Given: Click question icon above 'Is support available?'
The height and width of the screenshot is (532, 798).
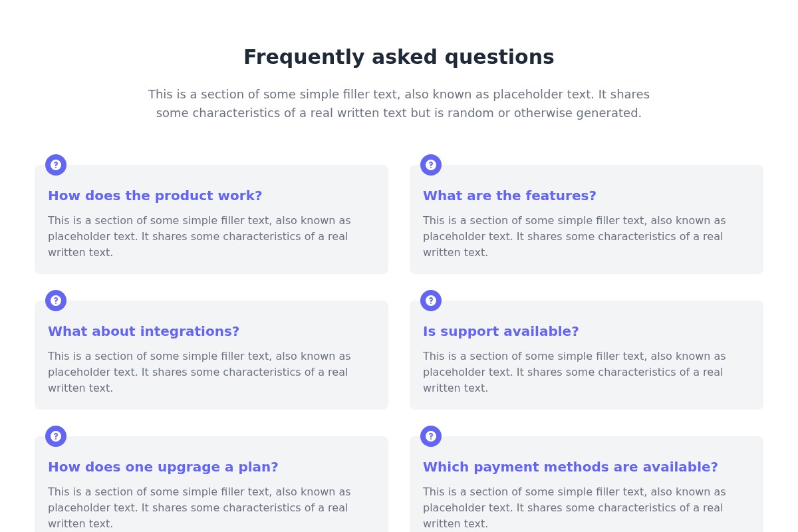Looking at the screenshot, I should tap(431, 301).
